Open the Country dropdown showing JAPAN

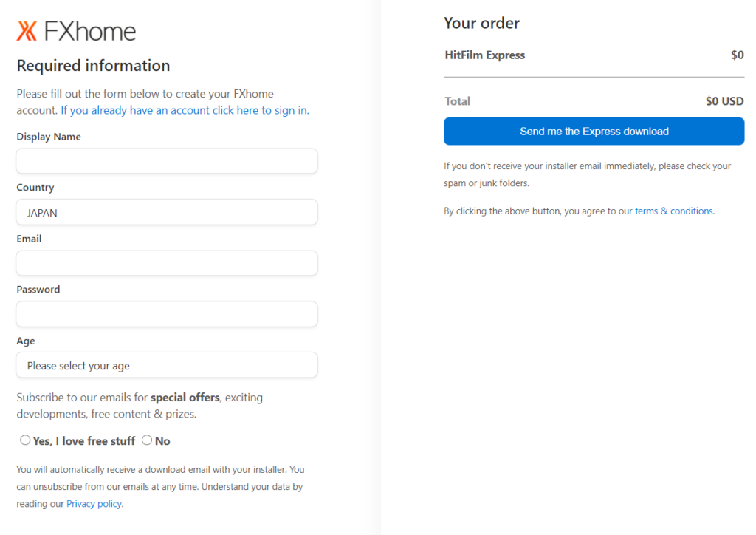coord(167,212)
